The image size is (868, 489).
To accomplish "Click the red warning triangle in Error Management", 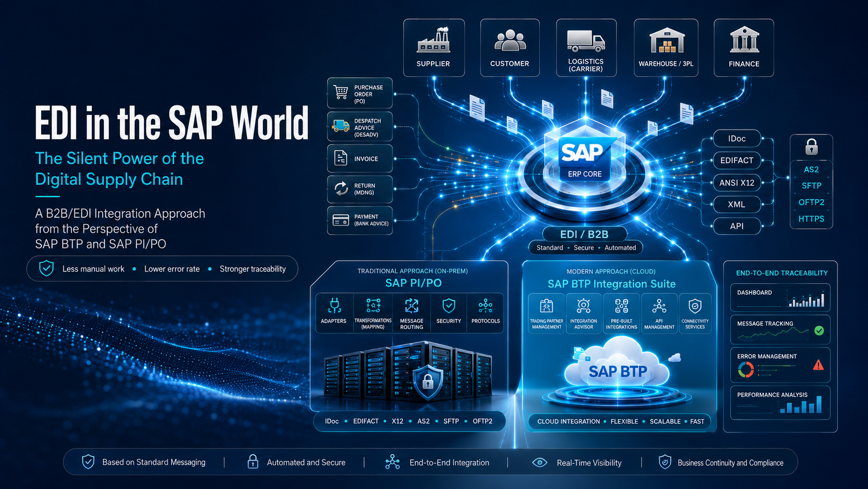I will click(819, 365).
